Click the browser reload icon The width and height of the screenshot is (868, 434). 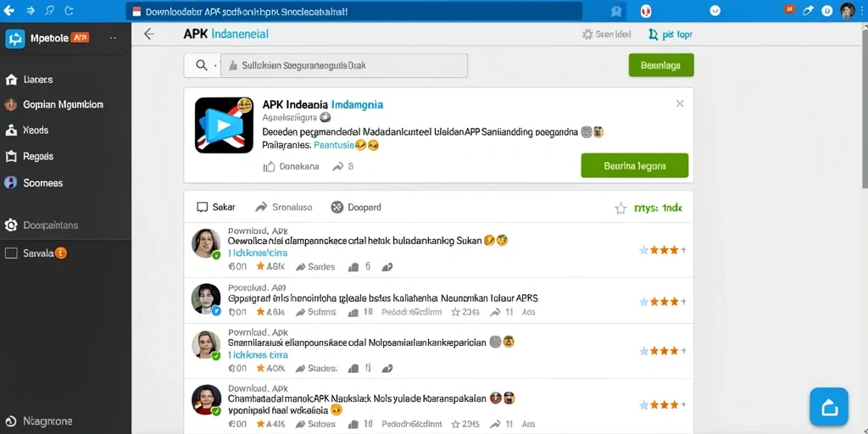click(x=70, y=10)
